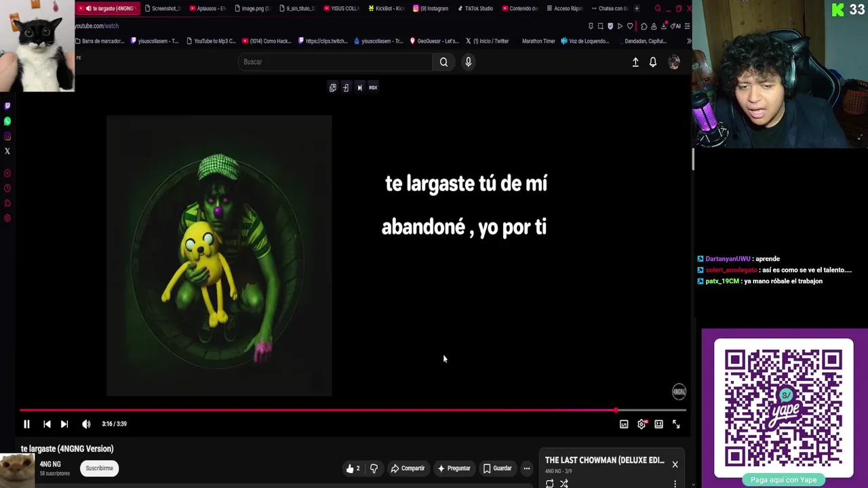The image size is (868, 488).
Task: Switch to the KickBot browser tab
Action: pos(386,9)
